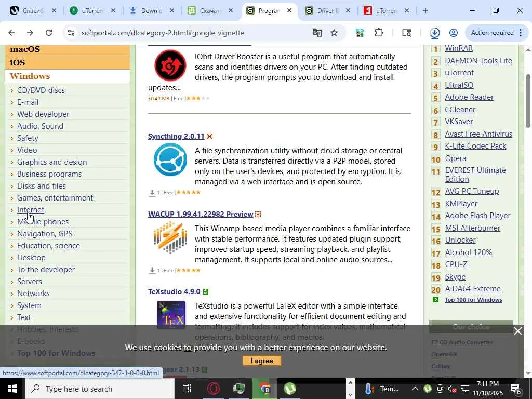Switch to the Скачать browser tab
Image resolution: width=532 pixels, height=399 pixels.
(x=210, y=10)
